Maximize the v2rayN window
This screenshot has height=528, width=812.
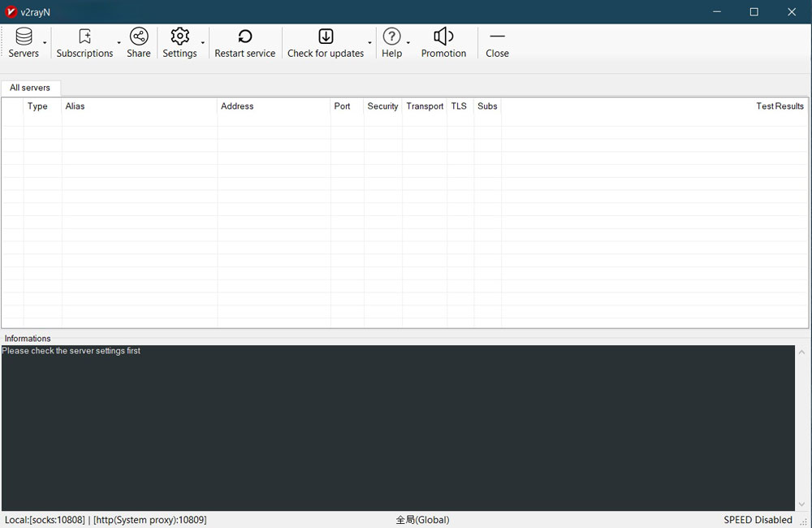pos(754,11)
